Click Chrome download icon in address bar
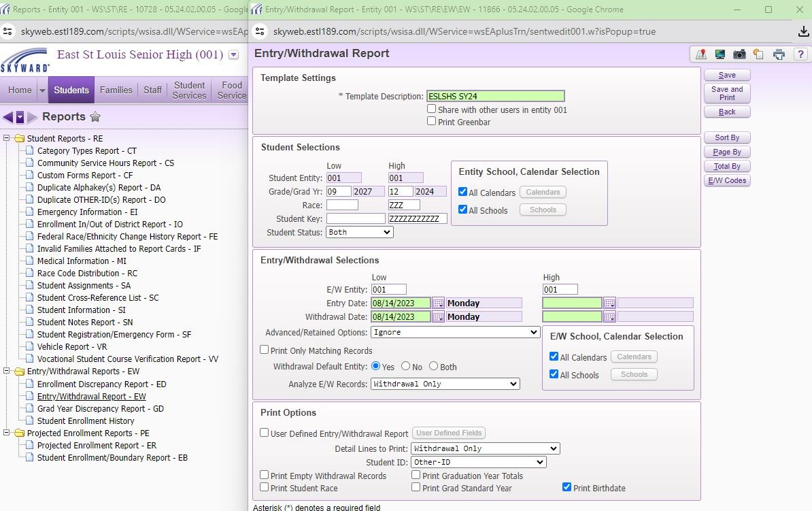This screenshot has height=511, width=812. (803, 32)
